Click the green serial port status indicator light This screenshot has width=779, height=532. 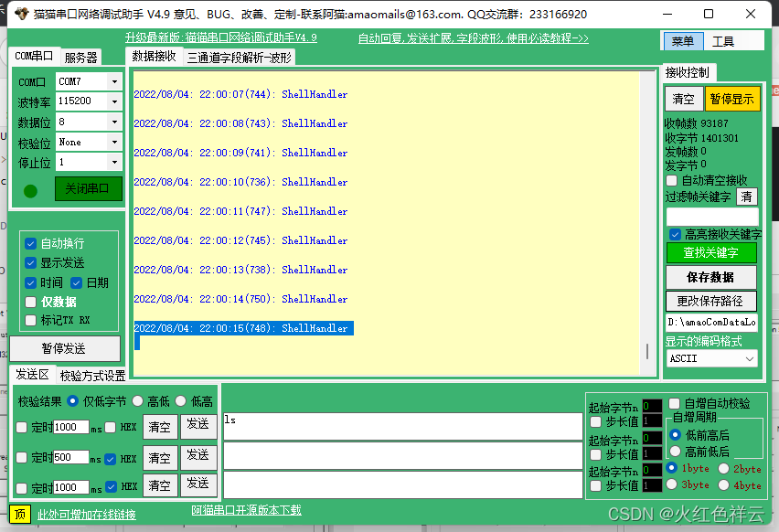[x=29, y=191]
